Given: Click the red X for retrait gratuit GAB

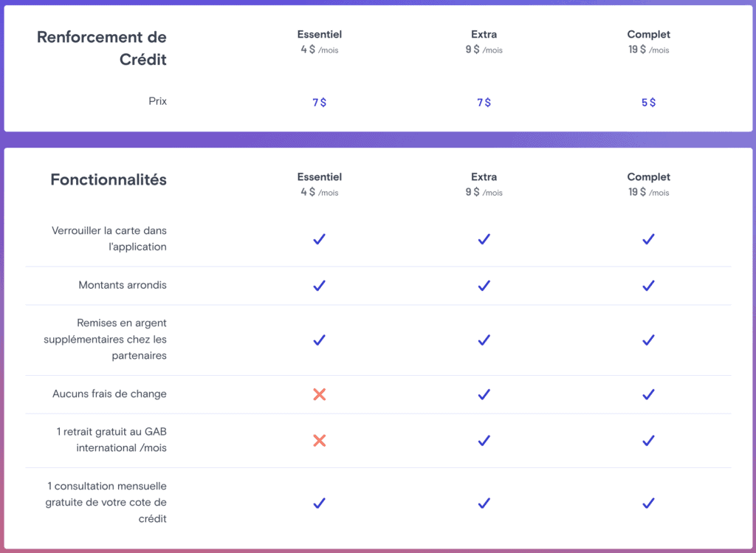Looking at the screenshot, I should [319, 441].
